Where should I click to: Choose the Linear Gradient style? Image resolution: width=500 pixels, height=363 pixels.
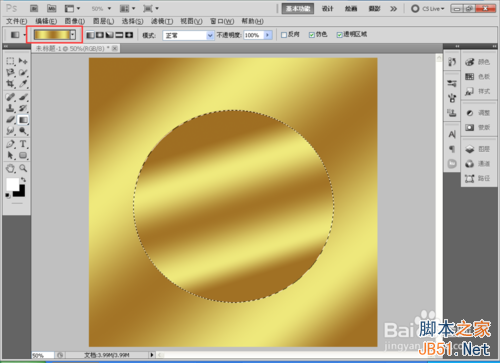click(90, 35)
